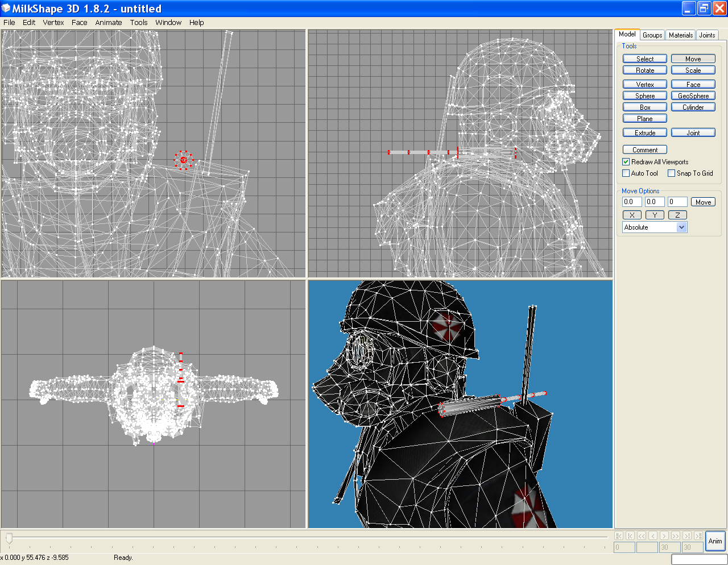Enable the Snap To Grid checkbox
The width and height of the screenshot is (728, 565).
point(671,173)
